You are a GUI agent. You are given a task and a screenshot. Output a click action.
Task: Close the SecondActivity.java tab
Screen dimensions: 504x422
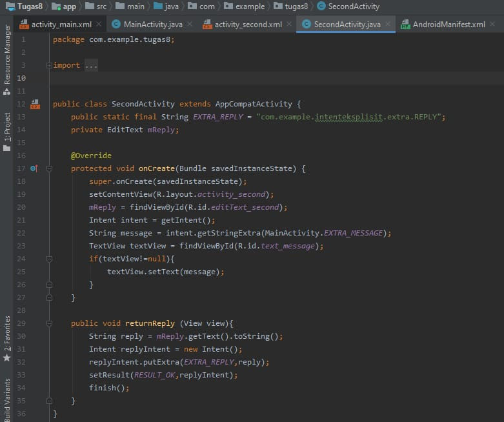pyautogui.click(x=388, y=24)
